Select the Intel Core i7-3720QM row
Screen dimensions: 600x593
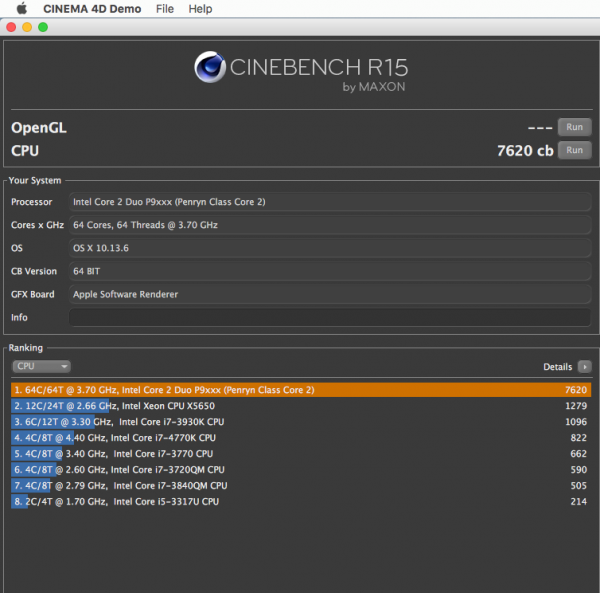(x=301, y=470)
